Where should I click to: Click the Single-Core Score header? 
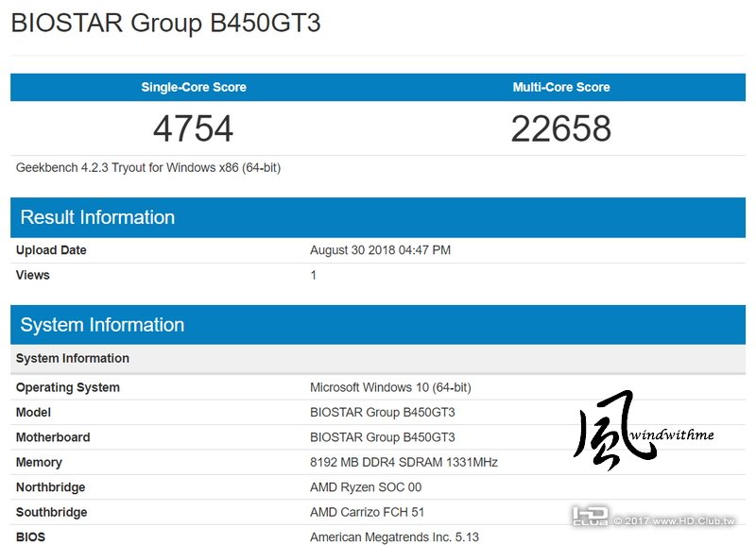click(194, 87)
